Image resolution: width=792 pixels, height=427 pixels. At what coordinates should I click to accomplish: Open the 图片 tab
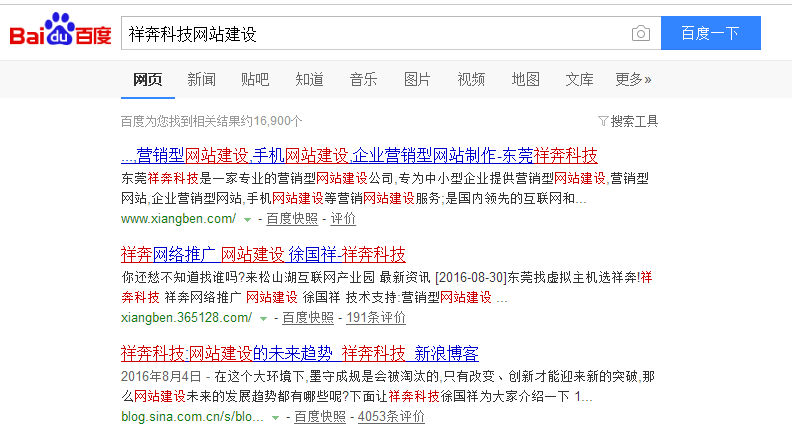click(x=417, y=79)
